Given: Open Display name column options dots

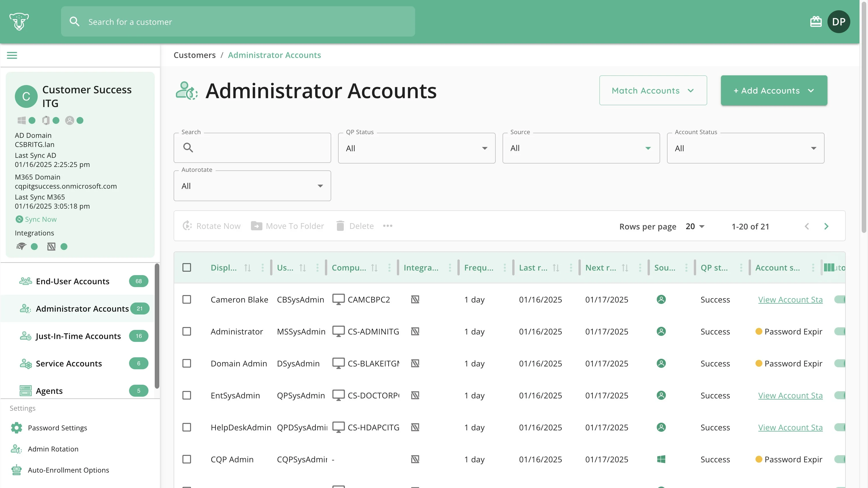Looking at the screenshot, I should pos(262,268).
